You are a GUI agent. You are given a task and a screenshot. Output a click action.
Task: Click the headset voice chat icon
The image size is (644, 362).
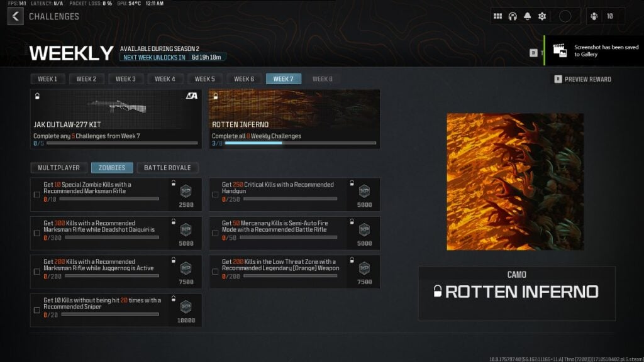[x=513, y=16]
